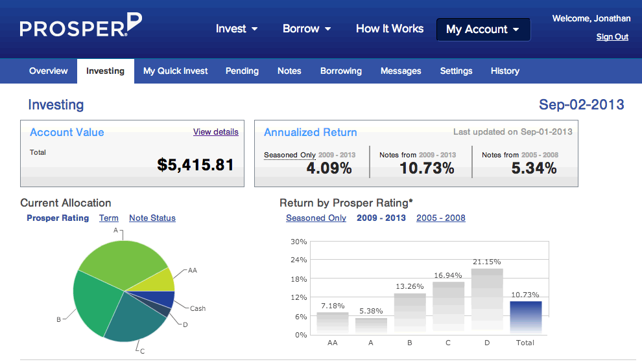Select Prosper Rating allocation view
This screenshot has height=364, width=642.
pos(58,218)
